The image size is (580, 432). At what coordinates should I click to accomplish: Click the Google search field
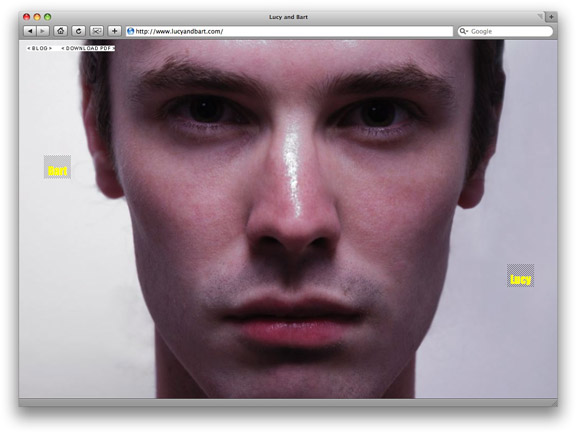click(505, 31)
